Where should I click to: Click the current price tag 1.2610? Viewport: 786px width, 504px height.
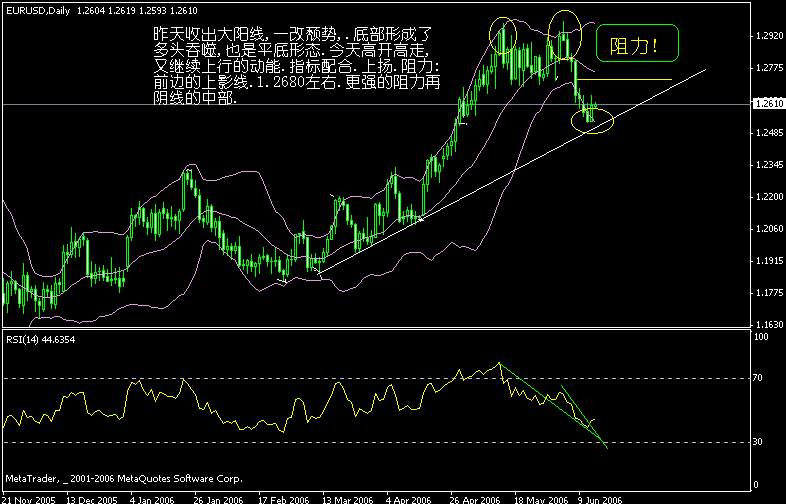[x=768, y=103]
